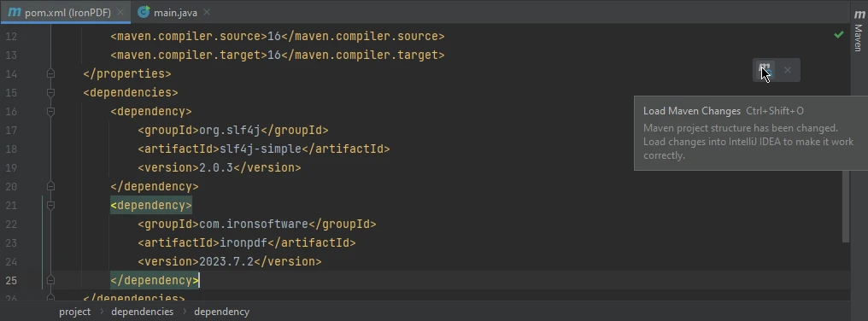Click the ironpdf artifactId value

(x=243, y=243)
